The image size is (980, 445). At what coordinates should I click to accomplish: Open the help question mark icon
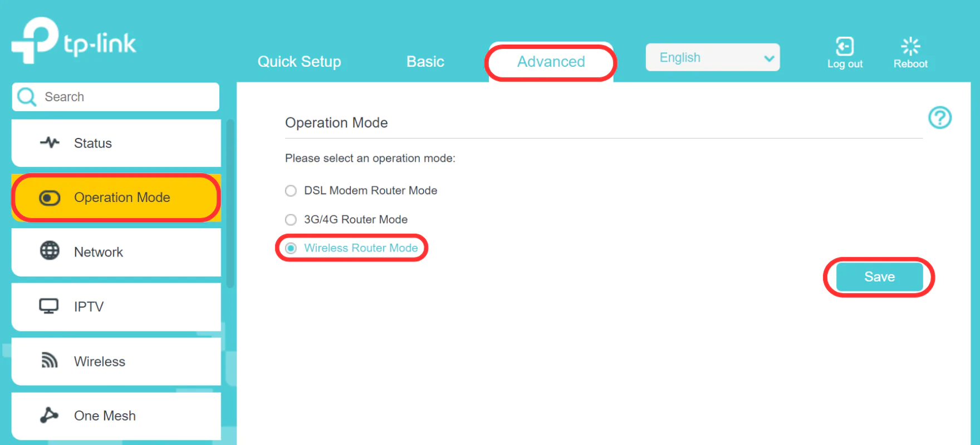coord(940,117)
